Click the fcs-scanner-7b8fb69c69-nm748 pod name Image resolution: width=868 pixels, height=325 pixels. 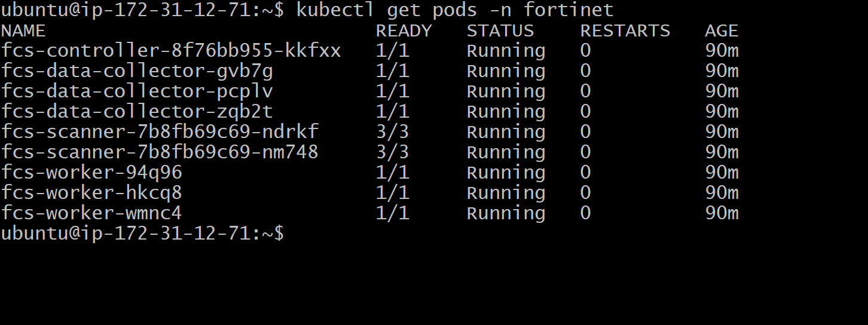point(160,152)
